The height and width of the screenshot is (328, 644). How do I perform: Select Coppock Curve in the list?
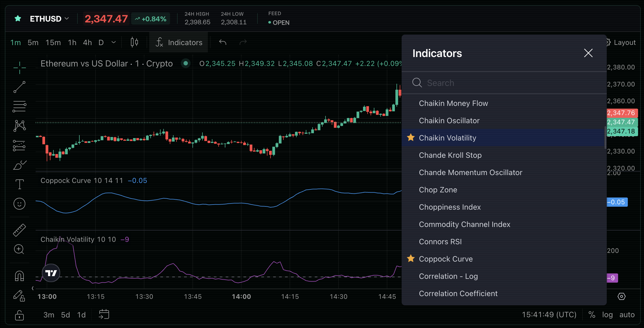click(504, 259)
